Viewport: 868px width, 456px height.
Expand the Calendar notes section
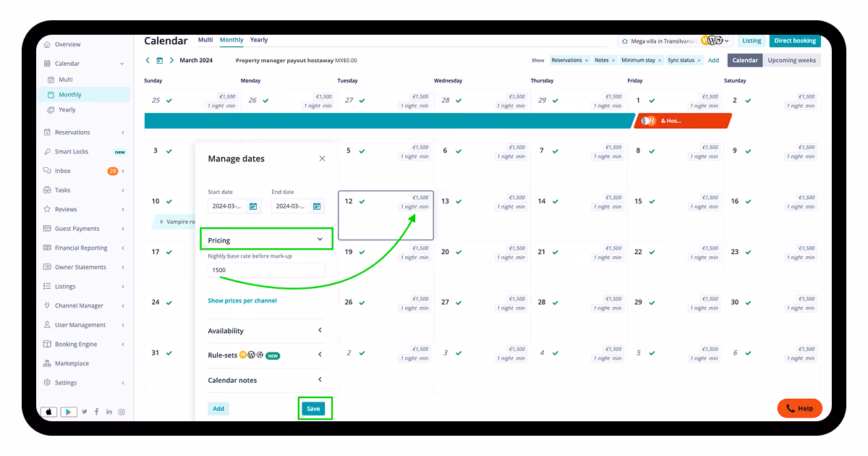(320, 380)
